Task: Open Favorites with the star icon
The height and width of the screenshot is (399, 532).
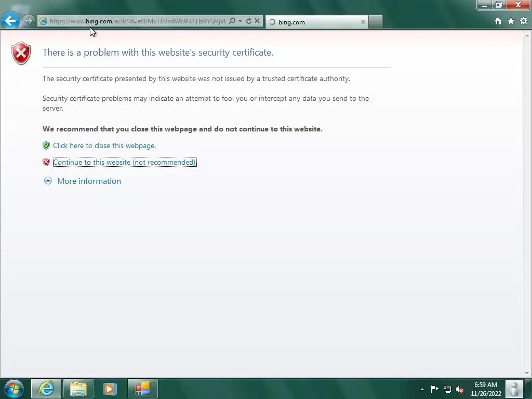Action: click(511, 21)
